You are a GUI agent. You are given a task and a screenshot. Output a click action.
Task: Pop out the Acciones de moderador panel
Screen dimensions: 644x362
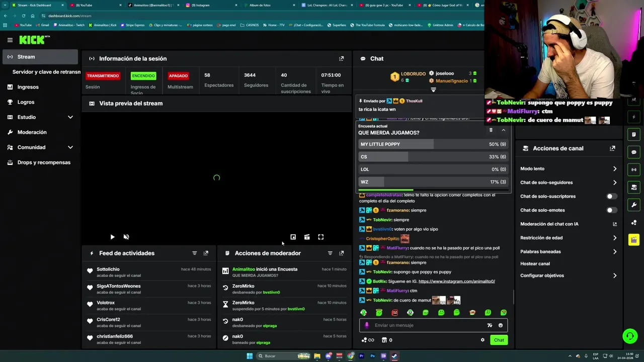point(341,253)
